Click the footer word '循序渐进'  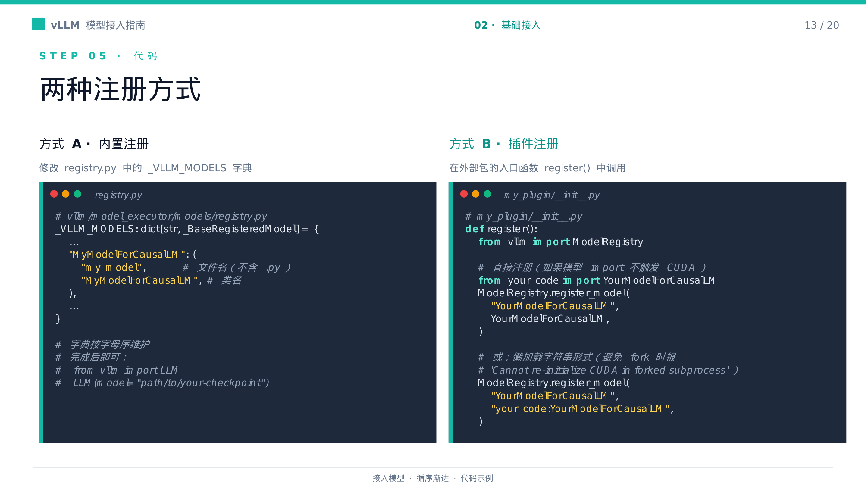click(x=433, y=479)
